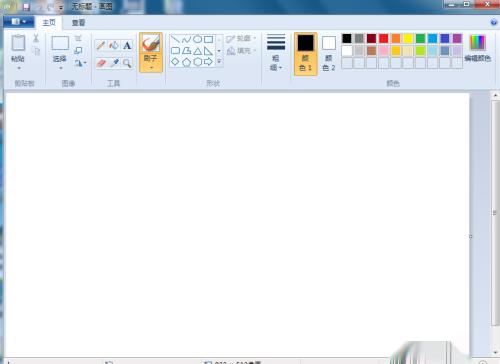Choose the right arrow shape

208,62
